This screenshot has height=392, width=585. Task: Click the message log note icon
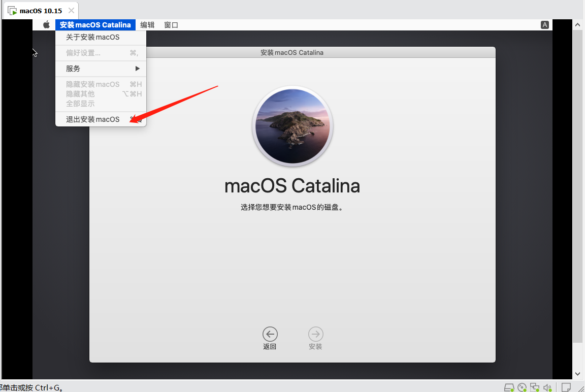tap(566, 387)
